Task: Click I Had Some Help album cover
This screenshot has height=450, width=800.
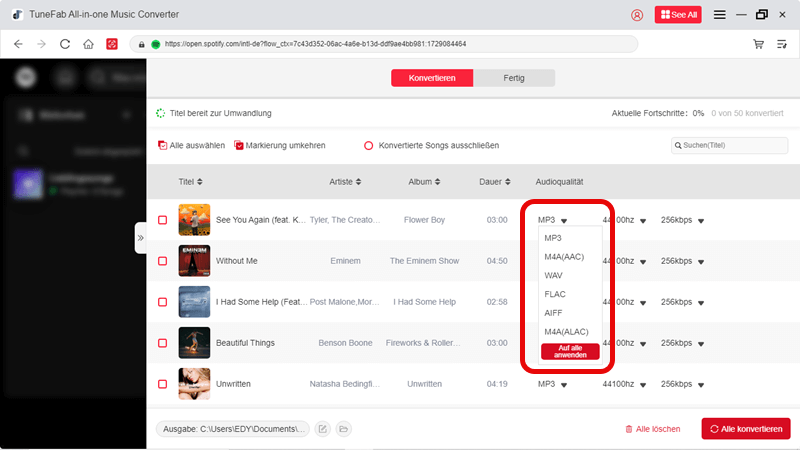Action: click(x=194, y=302)
